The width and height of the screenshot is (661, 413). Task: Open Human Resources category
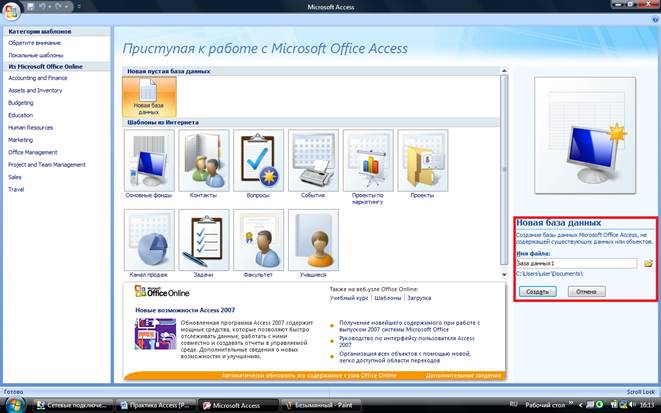coord(30,127)
